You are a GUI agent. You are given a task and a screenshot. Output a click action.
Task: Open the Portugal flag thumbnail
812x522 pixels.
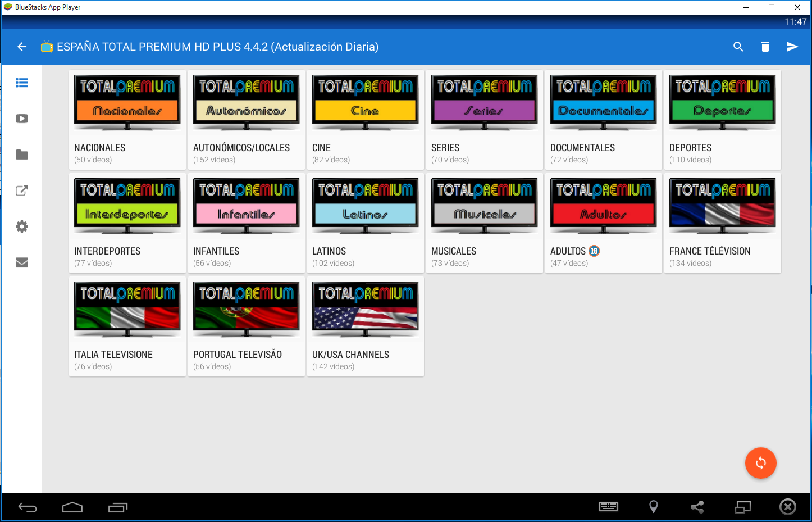(x=247, y=310)
